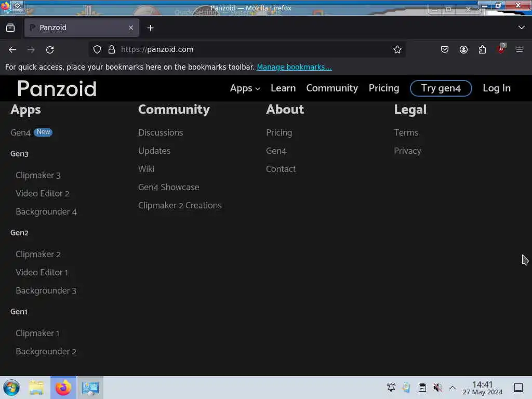Open the Privacy link

[x=407, y=151]
